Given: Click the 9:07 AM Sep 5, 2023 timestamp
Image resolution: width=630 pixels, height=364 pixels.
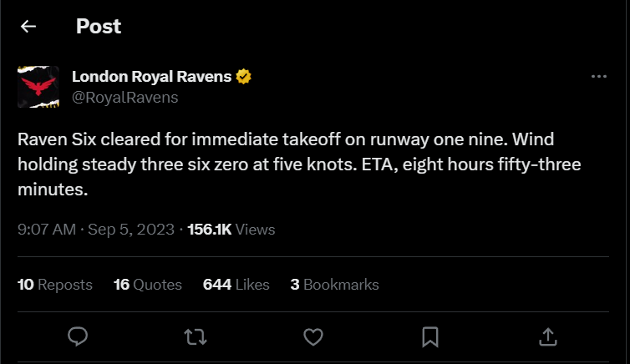Looking at the screenshot, I should pos(96,229).
